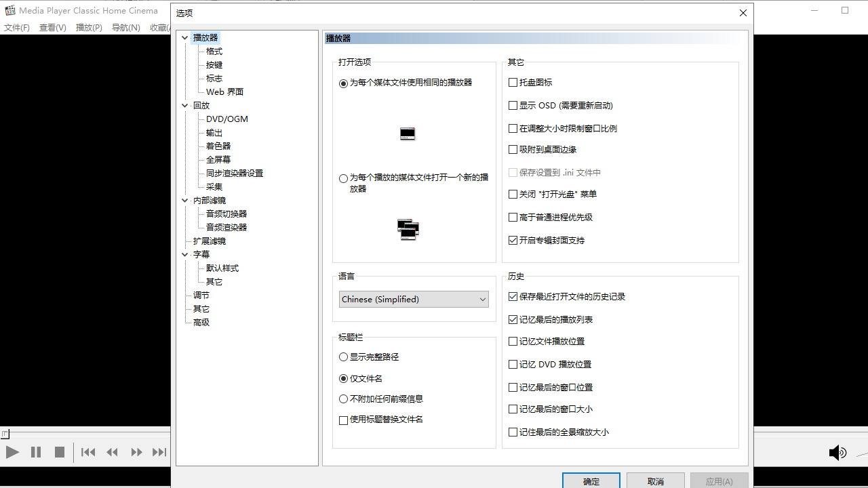Screen dimensions: 868x488
Task: Select the 显示完整路径 radio button
Action: click(343, 357)
